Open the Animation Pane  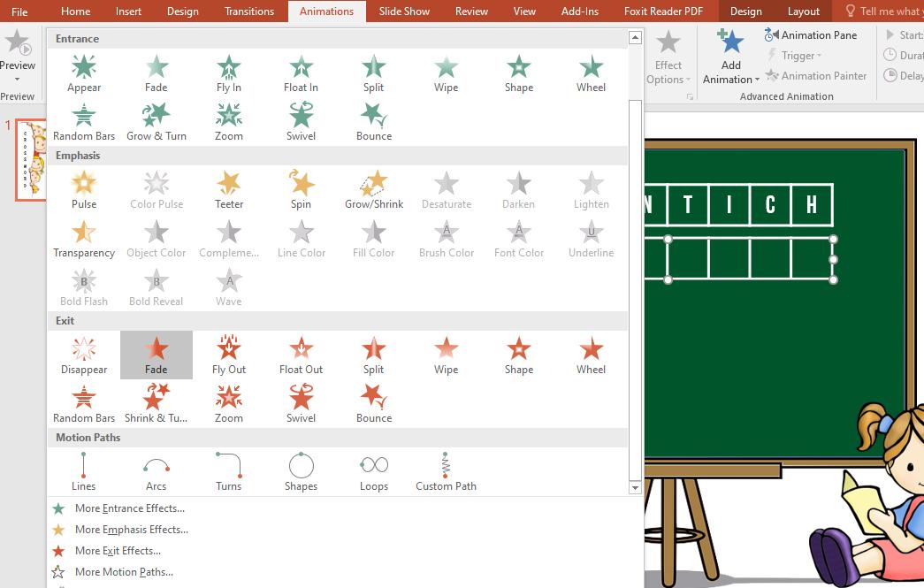coord(813,34)
